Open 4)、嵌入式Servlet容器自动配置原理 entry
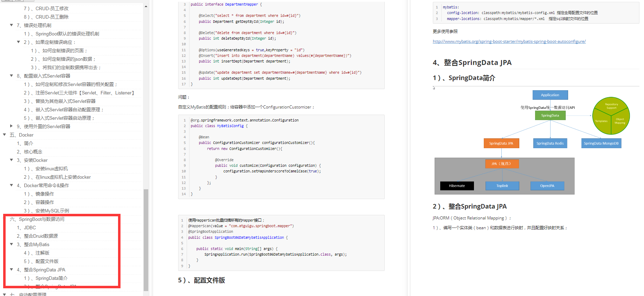644x296 pixels. click(x=64, y=110)
